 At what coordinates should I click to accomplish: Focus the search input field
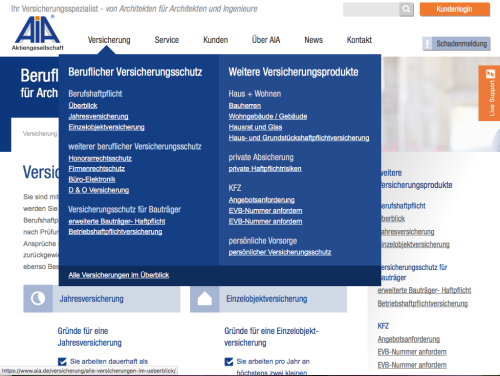click(371, 9)
